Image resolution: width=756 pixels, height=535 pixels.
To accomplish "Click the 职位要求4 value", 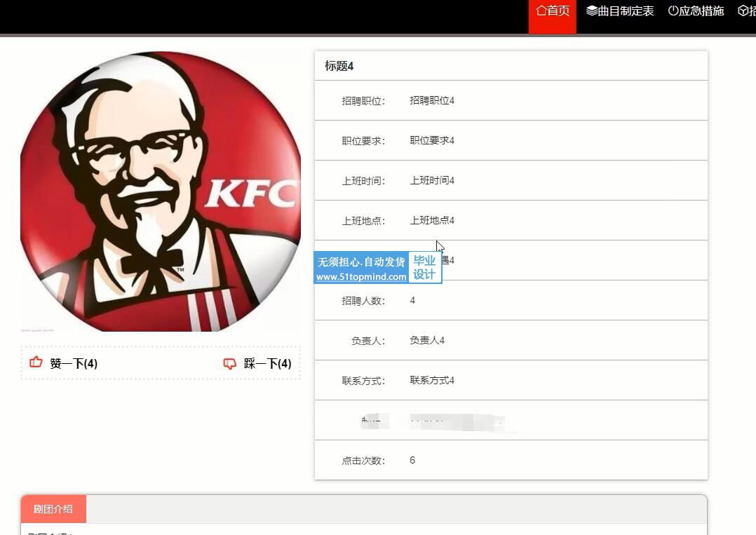I will 432,140.
